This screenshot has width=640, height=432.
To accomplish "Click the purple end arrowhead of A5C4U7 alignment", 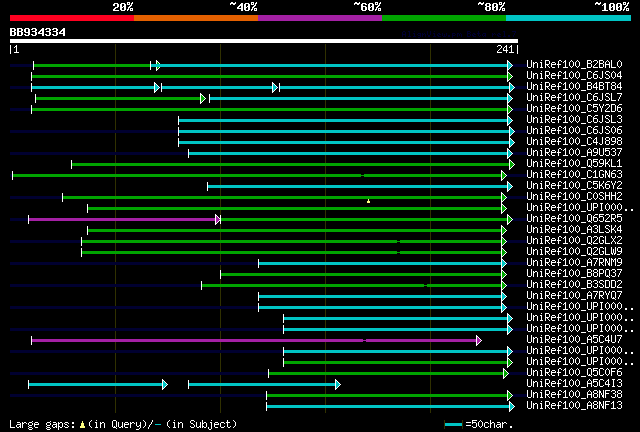I will (479, 340).
